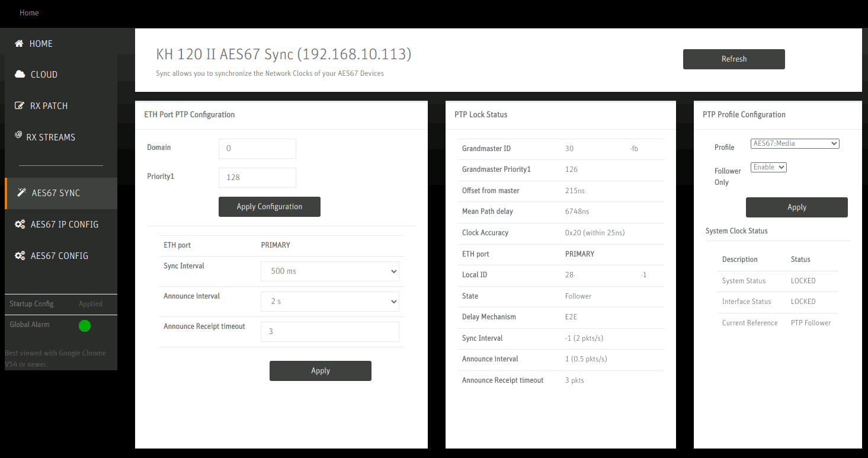868x458 pixels.
Task: Click the 3 pkts timeout value
Action: tap(575, 380)
